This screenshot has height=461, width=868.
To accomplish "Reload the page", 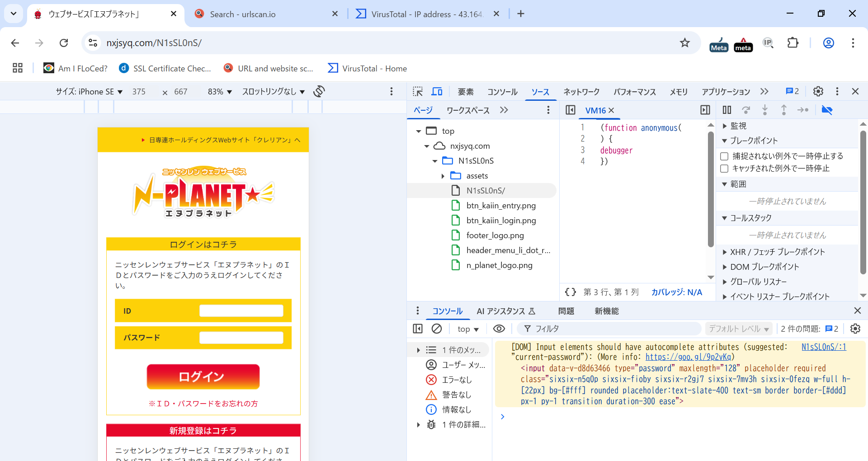I will [x=64, y=43].
